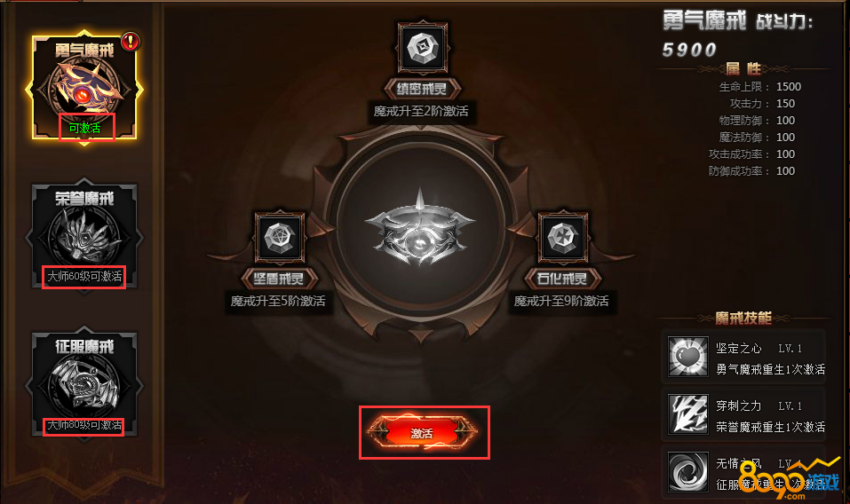Click the central silver ring image
This screenshot has width=850, height=504.
click(420, 227)
